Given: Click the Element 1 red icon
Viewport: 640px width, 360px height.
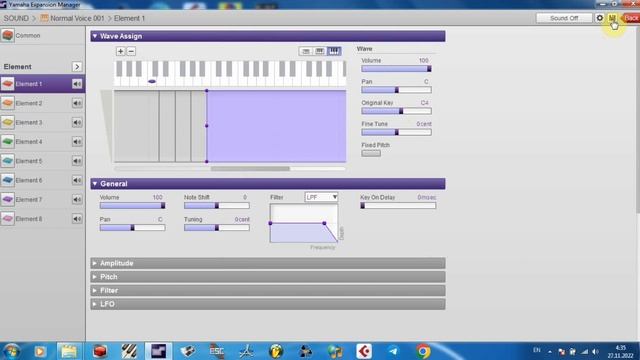Looking at the screenshot, I should 7,84.
